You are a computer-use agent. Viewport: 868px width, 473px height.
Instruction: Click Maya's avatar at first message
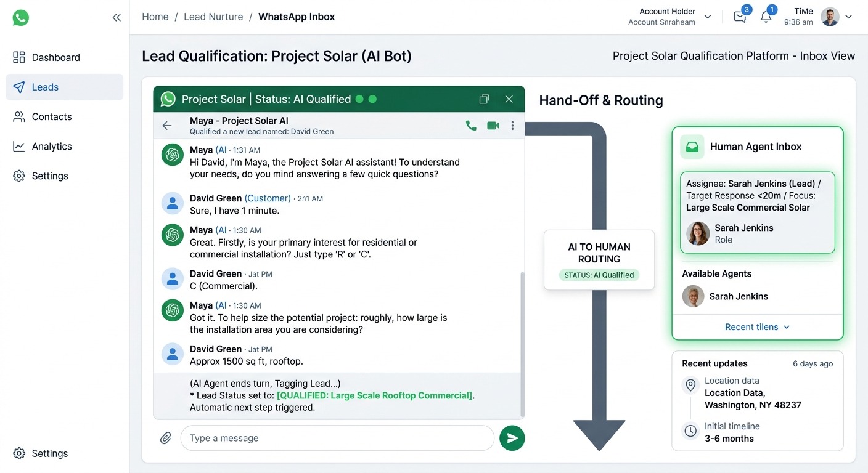[173, 155]
